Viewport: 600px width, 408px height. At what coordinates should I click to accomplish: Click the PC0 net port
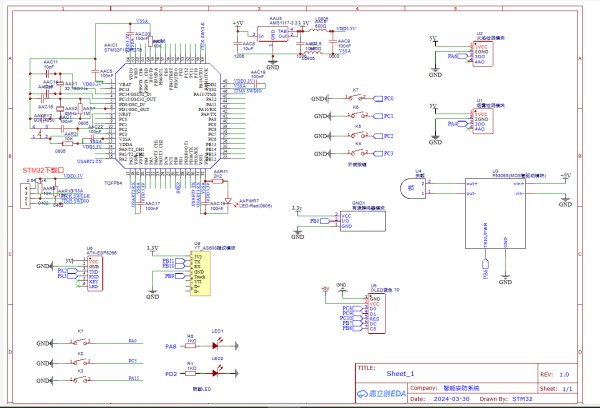[383, 98]
